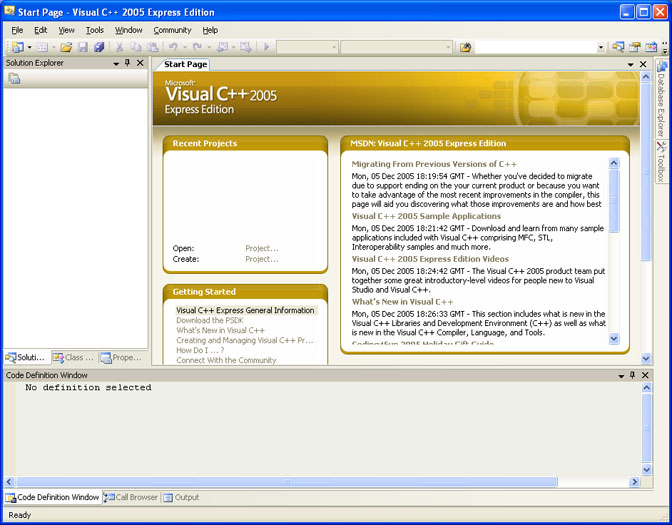Open the active files dropdown beside Start Page

[630, 64]
